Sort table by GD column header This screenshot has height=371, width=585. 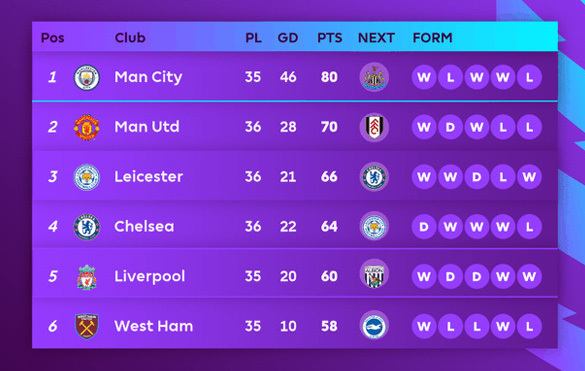(288, 38)
